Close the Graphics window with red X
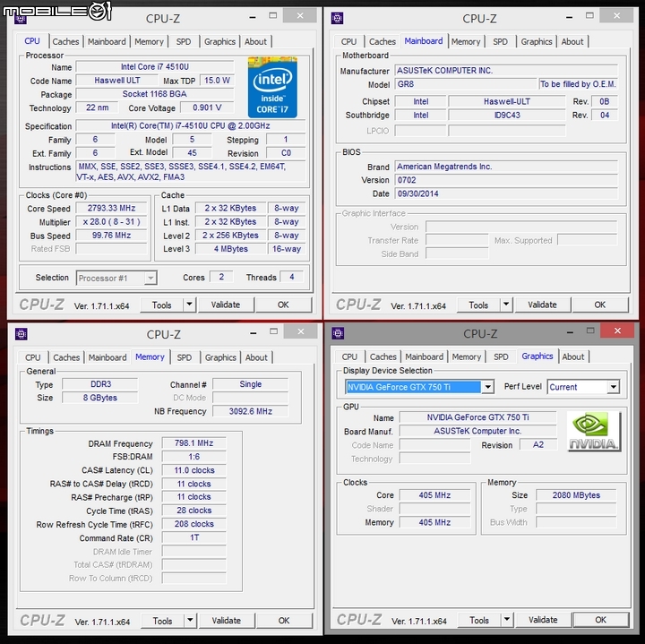645x644 pixels. (617, 331)
